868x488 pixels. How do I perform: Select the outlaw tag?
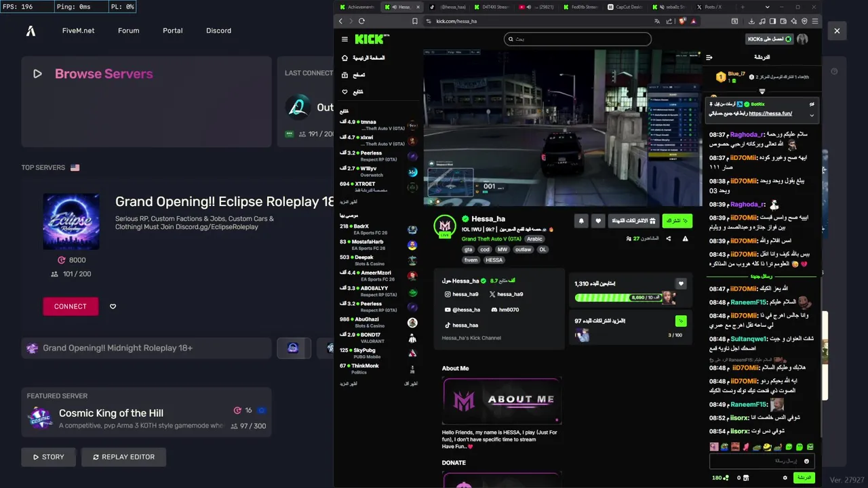[x=523, y=249]
